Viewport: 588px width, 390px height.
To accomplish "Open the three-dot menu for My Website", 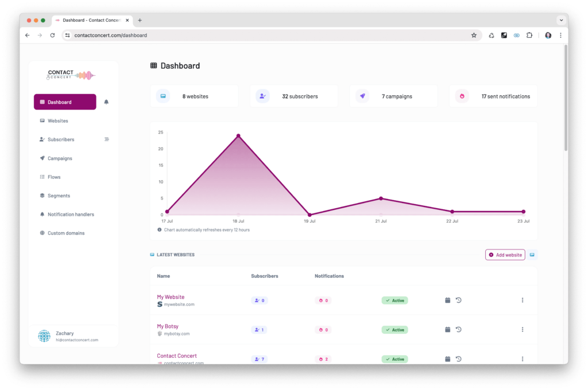I will coord(523,300).
